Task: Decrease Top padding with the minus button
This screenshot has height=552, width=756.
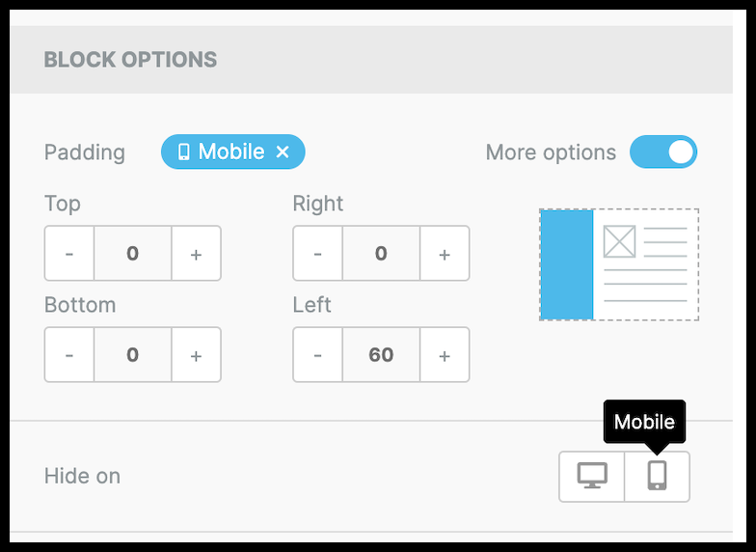Action: pyautogui.click(x=69, y=254)
